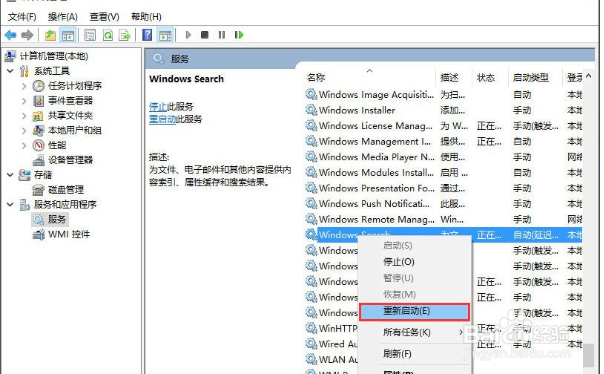Click the Start service play icon
604x374 pixels.
188,35
